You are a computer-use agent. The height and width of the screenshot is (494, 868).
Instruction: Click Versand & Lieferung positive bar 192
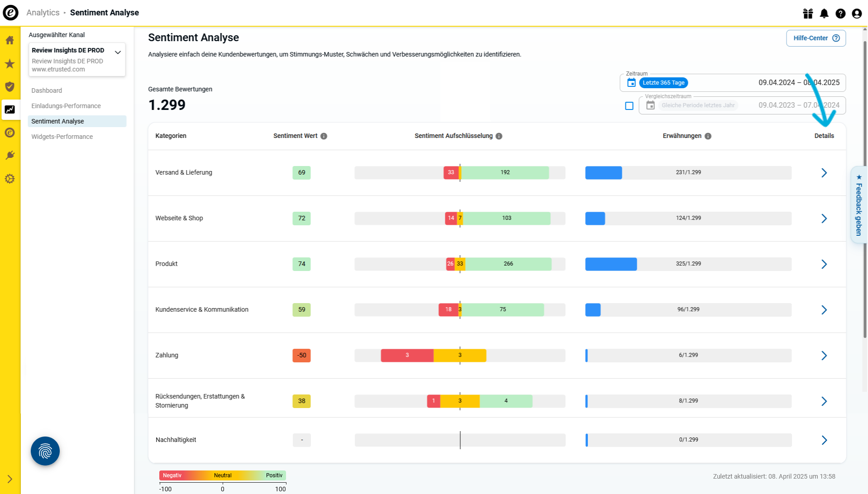coord(505,172)
